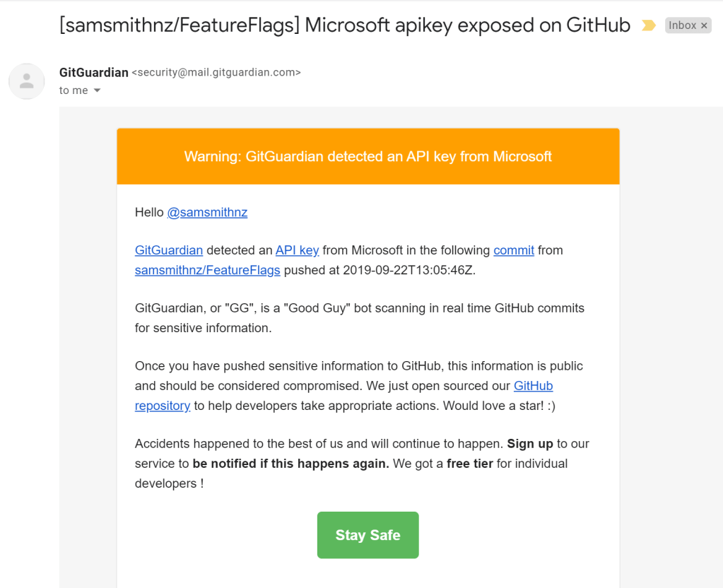Screen dimensions: 723x588
Task: Click the yellow importance marker icon
Action: [x=647, y=26]
